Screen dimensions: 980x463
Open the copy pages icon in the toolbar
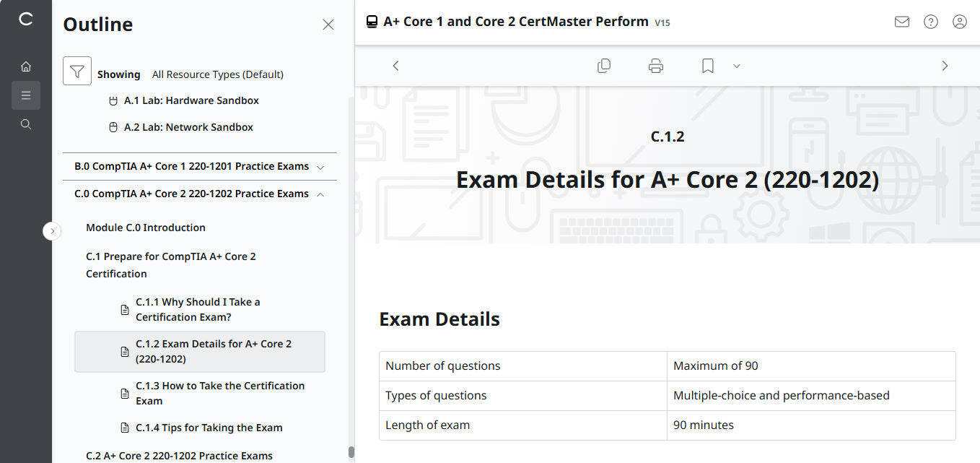(604, 65)
